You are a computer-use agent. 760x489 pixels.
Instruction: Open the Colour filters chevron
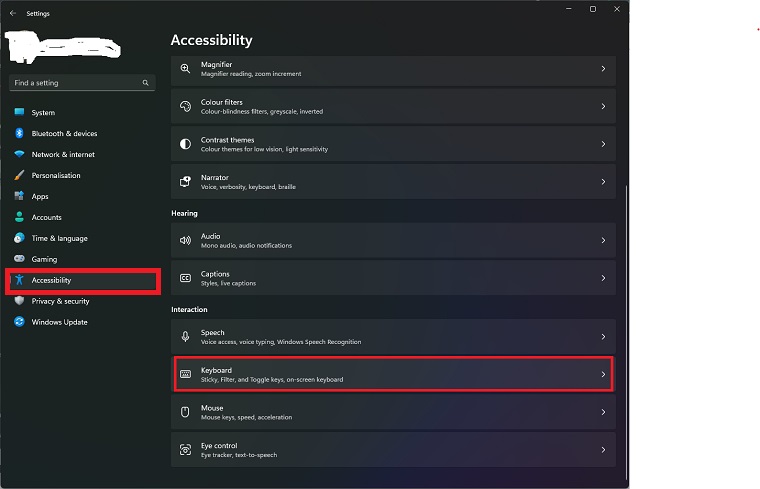point(603,106)
